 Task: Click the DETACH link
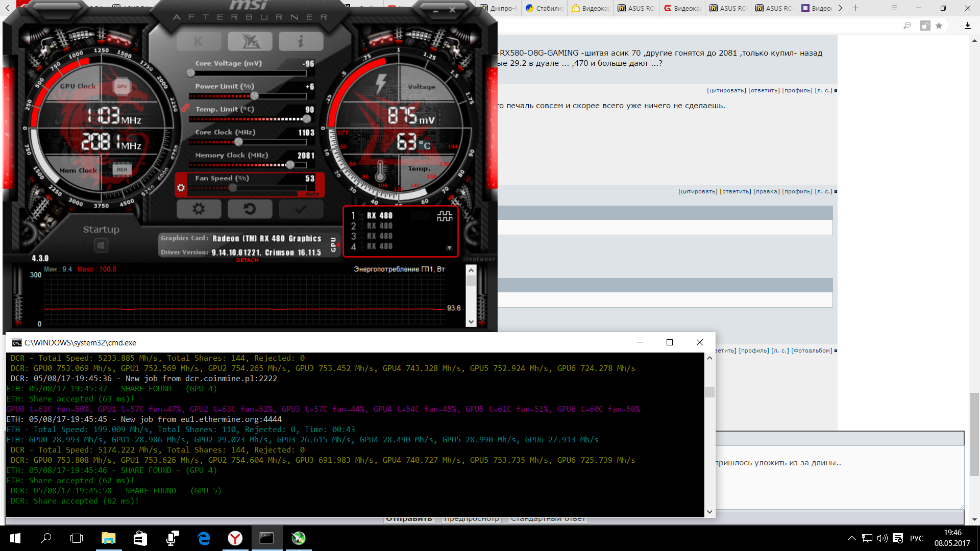[248, 260]
